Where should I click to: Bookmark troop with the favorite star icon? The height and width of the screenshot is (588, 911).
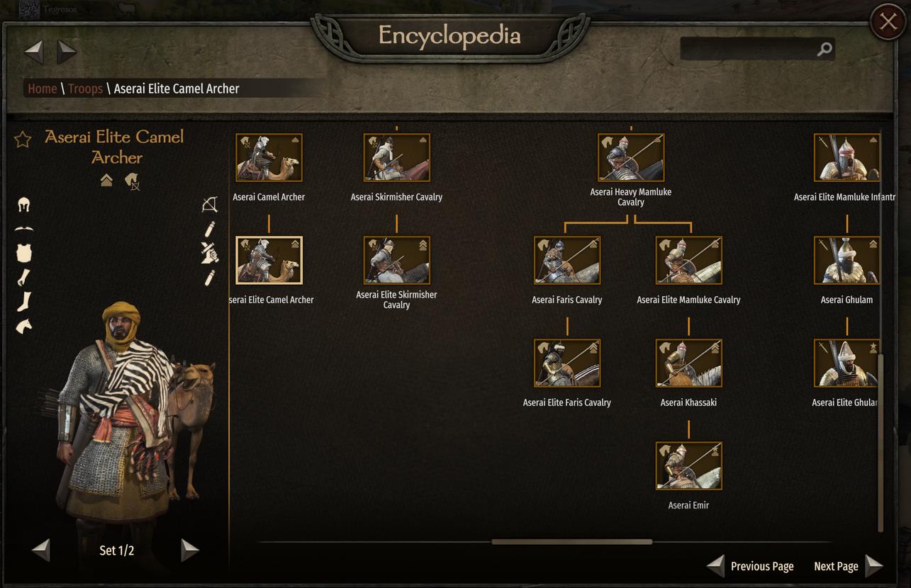pyautogui.click(x=23, y=139)
